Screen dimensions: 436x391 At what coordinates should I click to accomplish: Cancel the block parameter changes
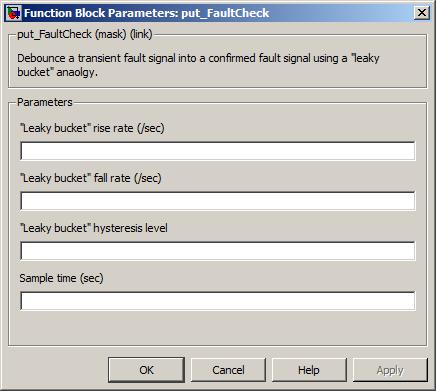tap(228, 370)
